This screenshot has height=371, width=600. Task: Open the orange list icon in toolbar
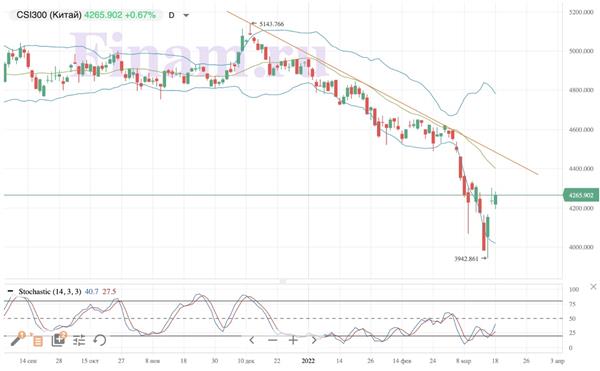coord(38,340)
